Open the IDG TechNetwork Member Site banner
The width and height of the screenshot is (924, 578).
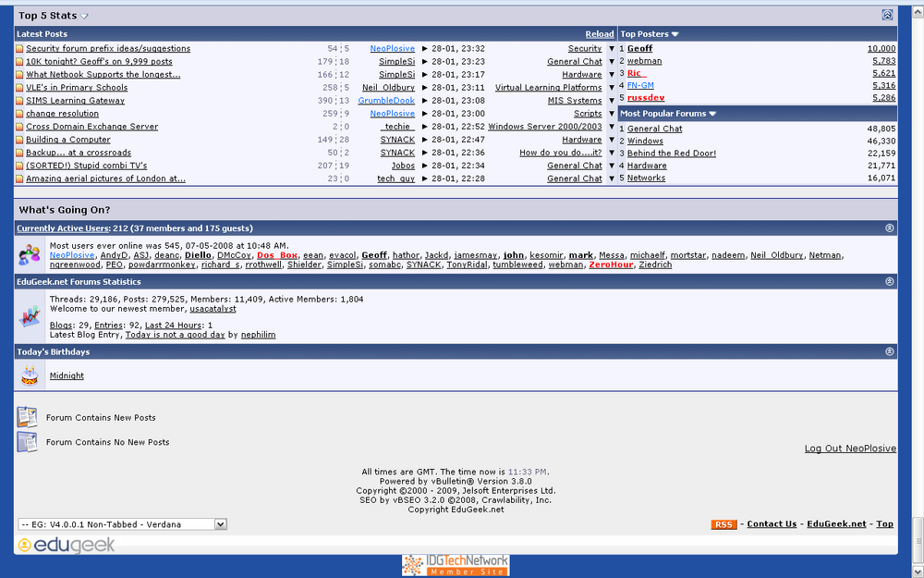click(x=456, y=565)
